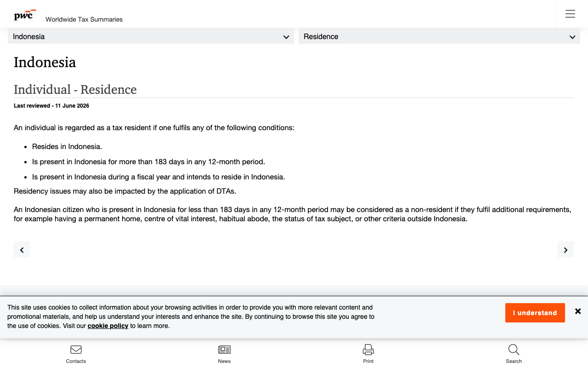Click the Indonesian citizen non-resident paragraph
This screenshot has height=368, width=588.
point(293,214)
